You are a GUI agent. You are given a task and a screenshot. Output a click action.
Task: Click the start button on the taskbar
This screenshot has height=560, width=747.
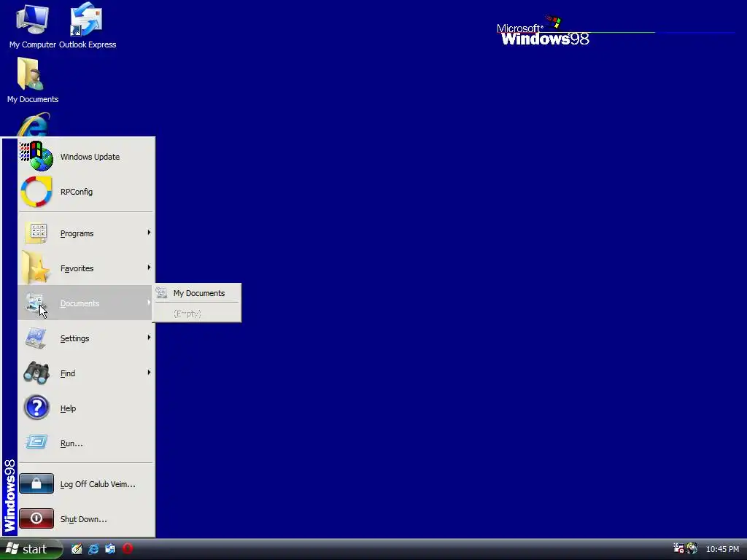[31, 549]
